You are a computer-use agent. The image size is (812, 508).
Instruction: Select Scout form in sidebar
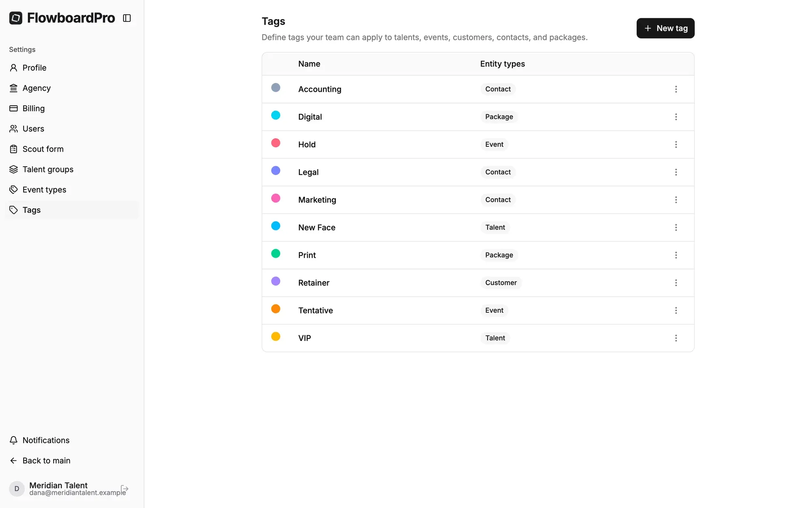[x=72, y=149]
